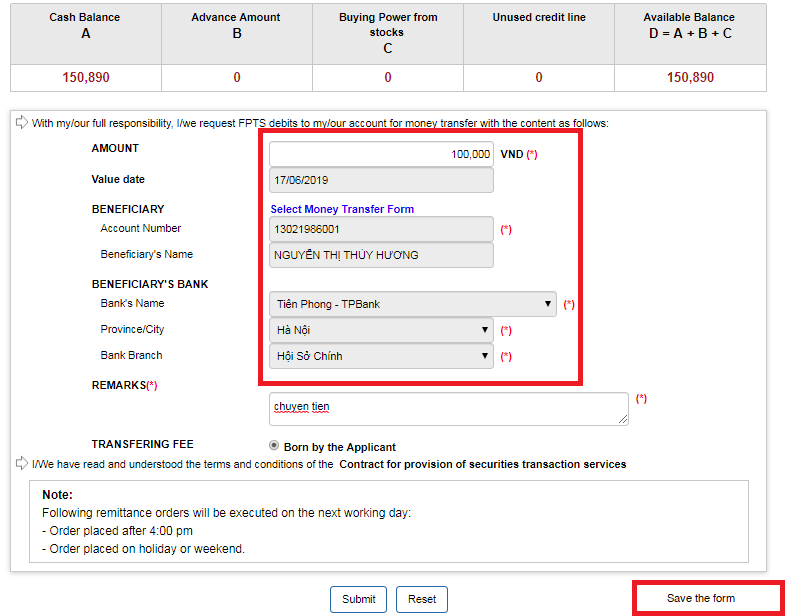Click the arrow icon beside the terms statement
Viewport: 807px width, 616px height.
point(21,463)
